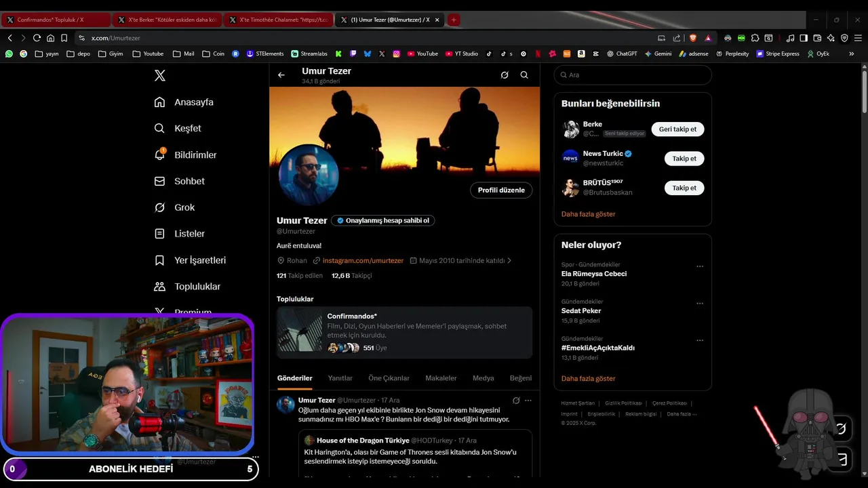Click Onaylanmış hesap sahibi ol button
The width and height of the screenshot is (868, 488).
coord(382,220)
